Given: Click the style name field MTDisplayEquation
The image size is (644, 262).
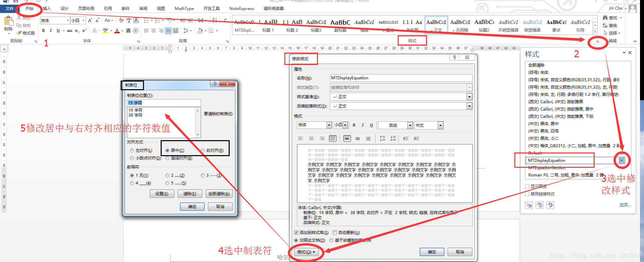Looking at the screenshot, I should point(401,78).
